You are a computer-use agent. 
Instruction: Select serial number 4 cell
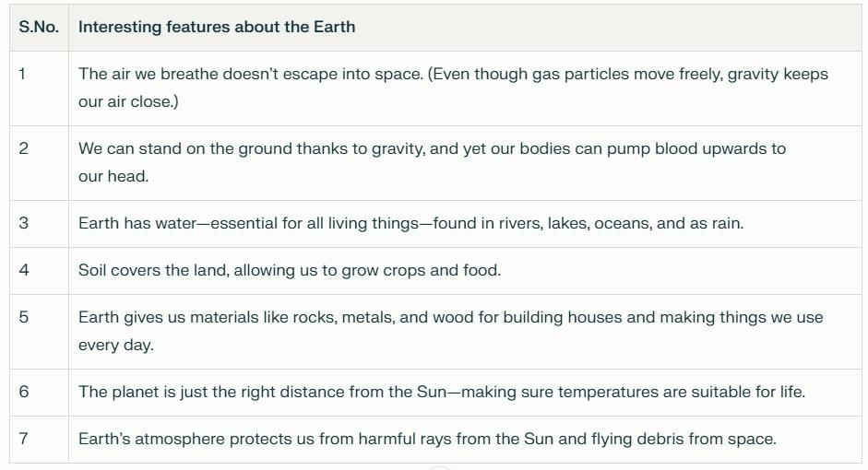tap(23, 270)
